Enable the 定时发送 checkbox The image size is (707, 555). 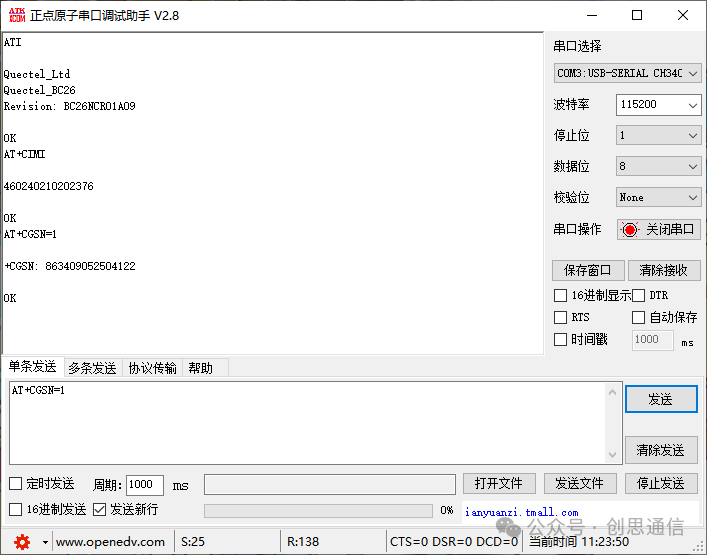[x=15, y=484]
